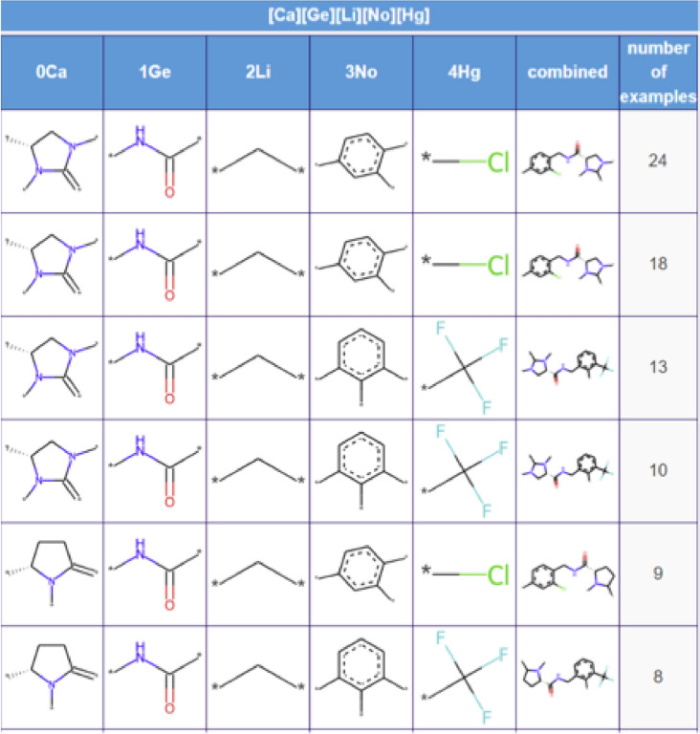Click the example count 24
700x734 pixels.
pos(658,161)
